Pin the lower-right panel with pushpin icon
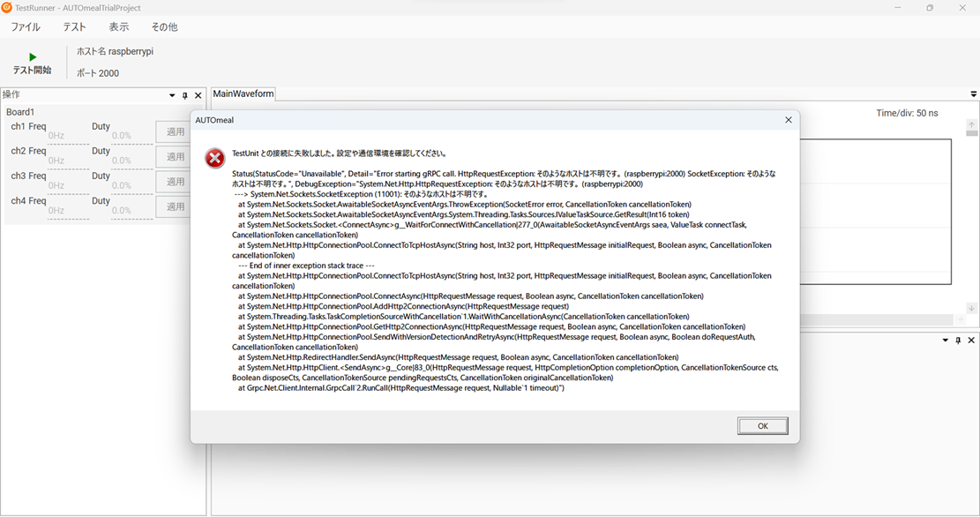This screenshot has height=517, width=980. point(958,341)
